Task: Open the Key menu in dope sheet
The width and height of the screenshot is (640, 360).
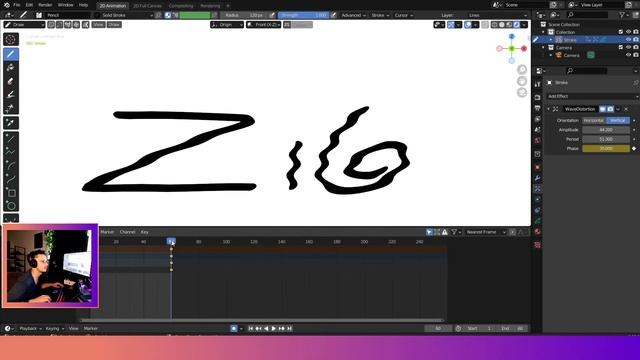Action: [x=144, y=232]
